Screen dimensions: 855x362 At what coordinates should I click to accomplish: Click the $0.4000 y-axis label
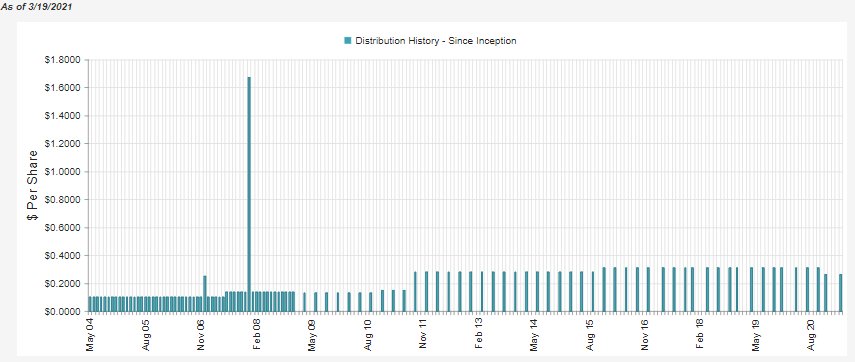pyautogui.click(x=63, y=256)
